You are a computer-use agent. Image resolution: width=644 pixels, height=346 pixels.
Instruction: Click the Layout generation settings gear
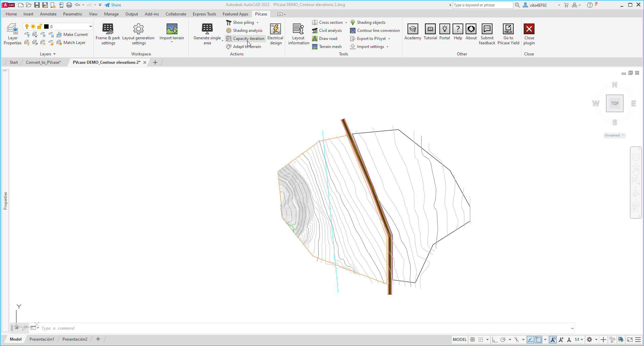(138, 29)
